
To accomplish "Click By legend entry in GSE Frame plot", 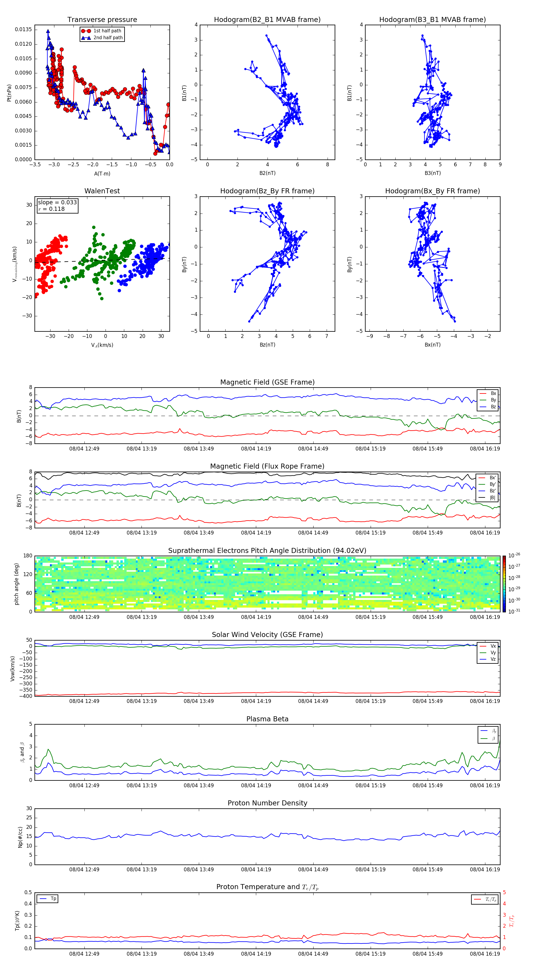I will tap(488, 400).
